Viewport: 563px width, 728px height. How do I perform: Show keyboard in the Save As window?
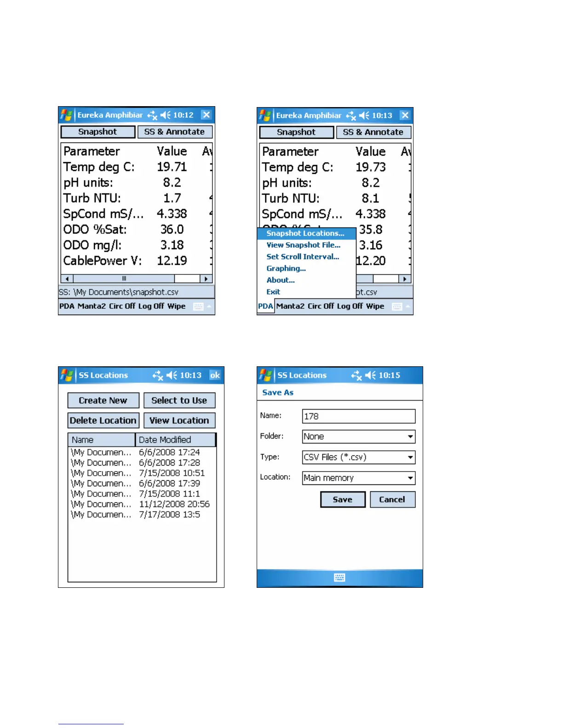point(339,578)
